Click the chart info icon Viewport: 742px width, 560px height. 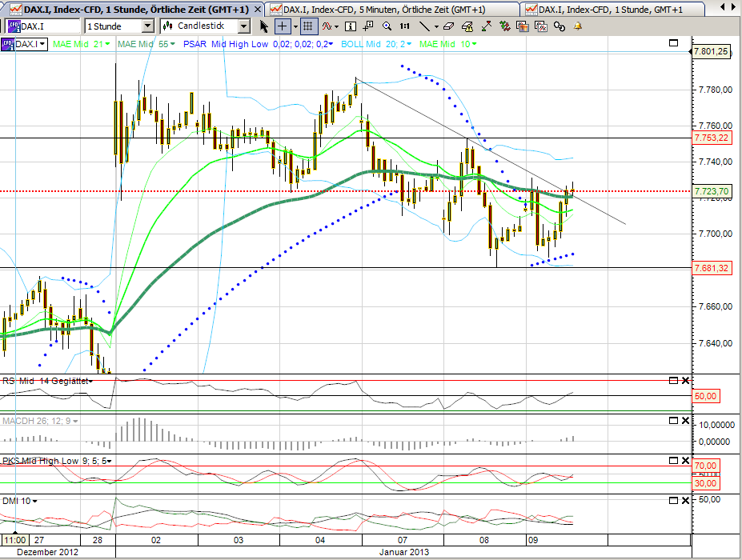350,26
